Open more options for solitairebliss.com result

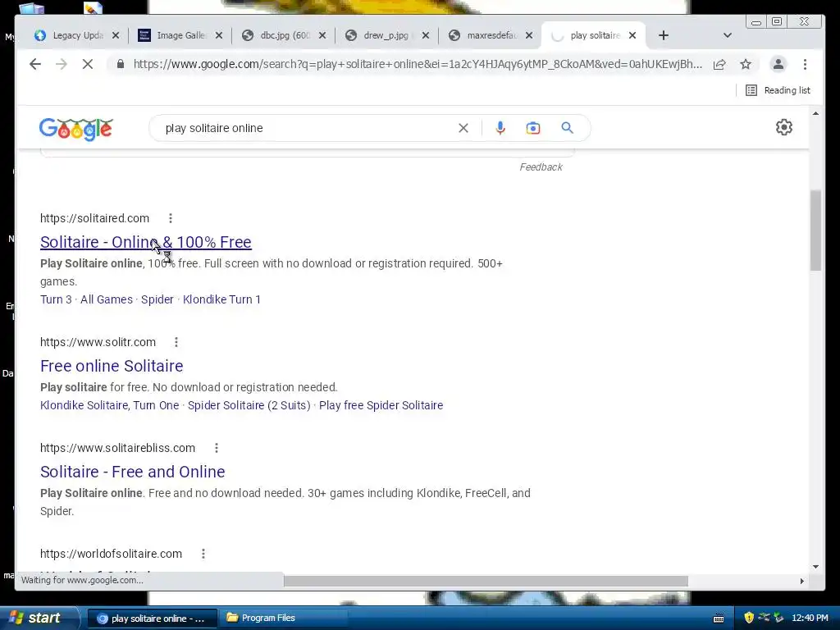point(217,448)
